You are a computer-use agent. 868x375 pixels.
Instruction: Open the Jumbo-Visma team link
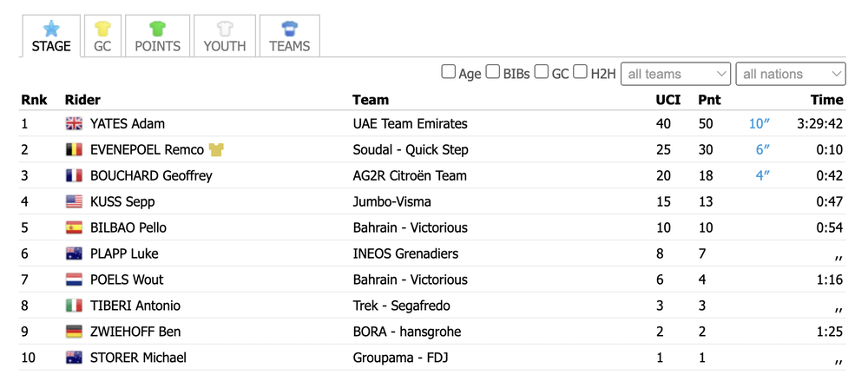pyautogui.click(x=392, y=201)
